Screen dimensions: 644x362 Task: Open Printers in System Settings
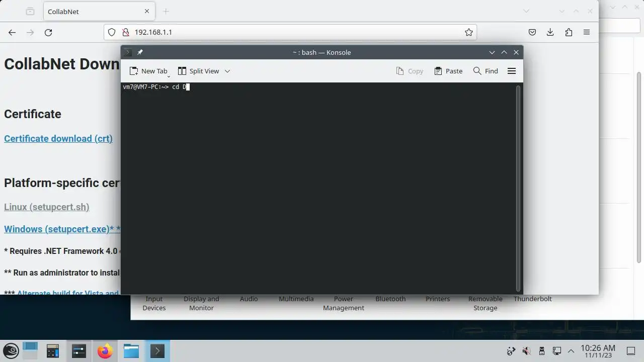click(438, 299)
